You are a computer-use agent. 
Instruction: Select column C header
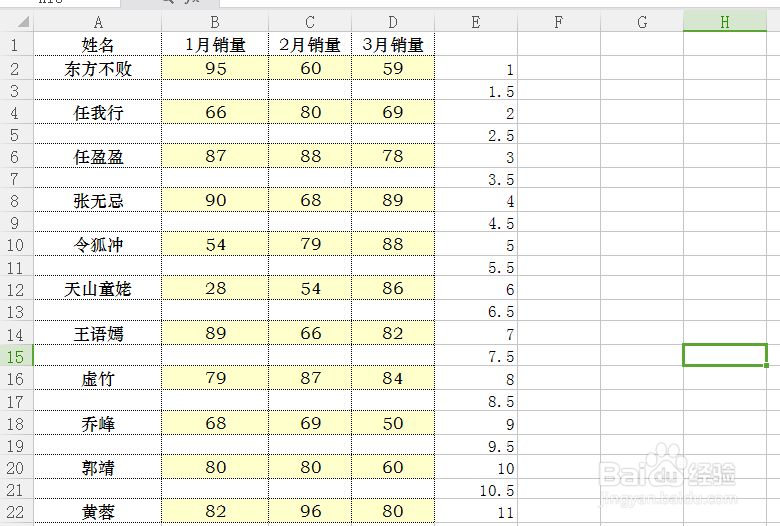pyautogui.click(x=310, y=22)
